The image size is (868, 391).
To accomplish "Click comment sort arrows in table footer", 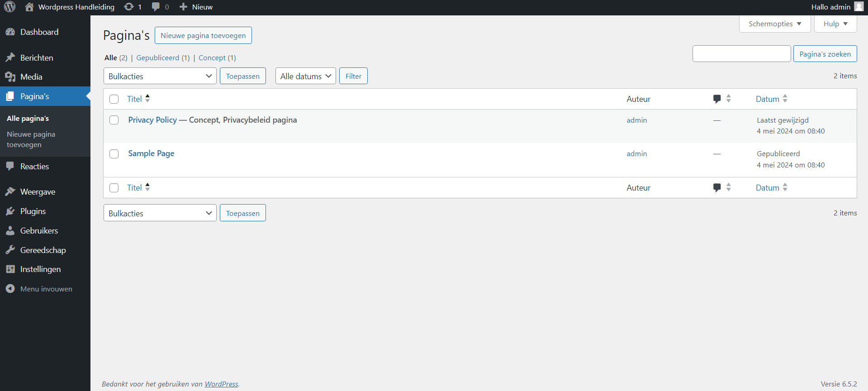I will point(729,187).
